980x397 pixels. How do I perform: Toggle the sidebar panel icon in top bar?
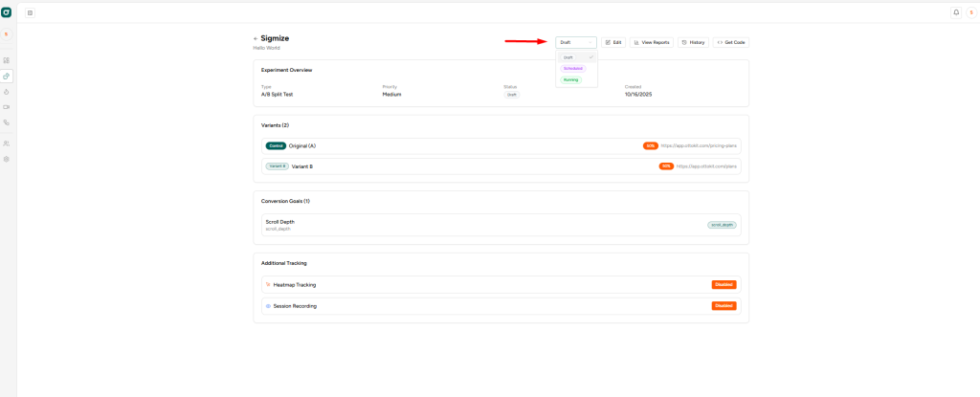pyautogui.click(x=30, y=12)
